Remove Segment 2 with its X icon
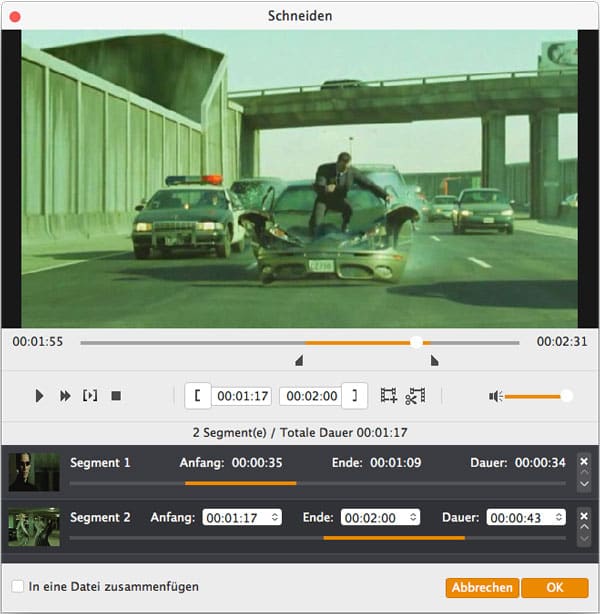The height and width of the screenshot is (614, 600). pyautogui.click(x=584, y=516)
